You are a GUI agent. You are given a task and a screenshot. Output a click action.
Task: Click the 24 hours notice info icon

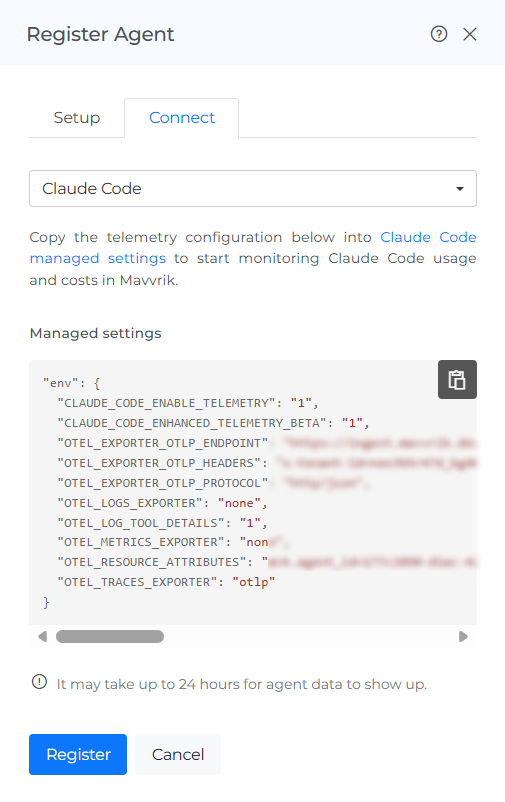pyautogui.click(x=39, y=682)
